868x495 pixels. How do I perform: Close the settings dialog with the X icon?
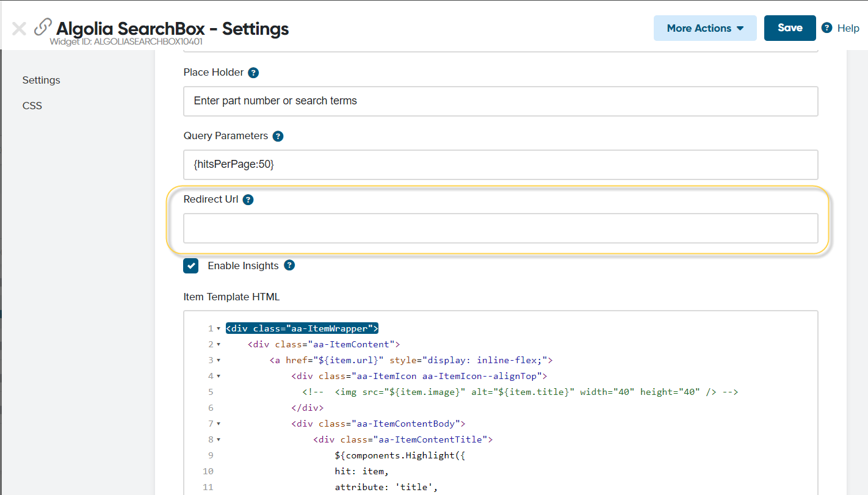[19, 29]
